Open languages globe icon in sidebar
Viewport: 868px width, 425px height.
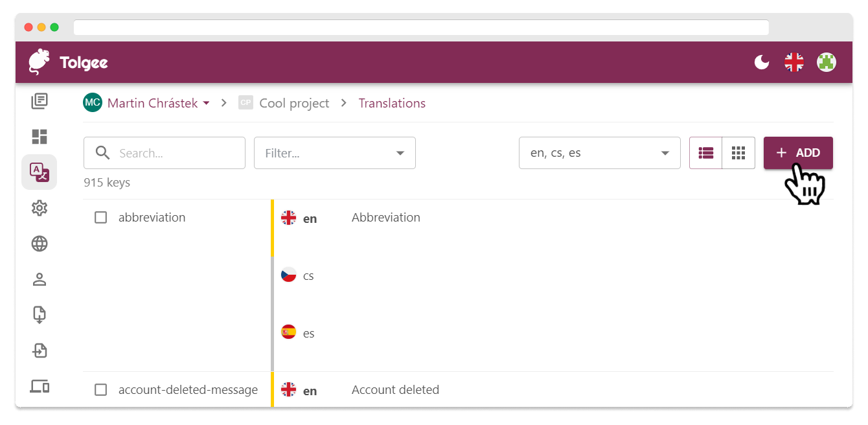[40, 244]
